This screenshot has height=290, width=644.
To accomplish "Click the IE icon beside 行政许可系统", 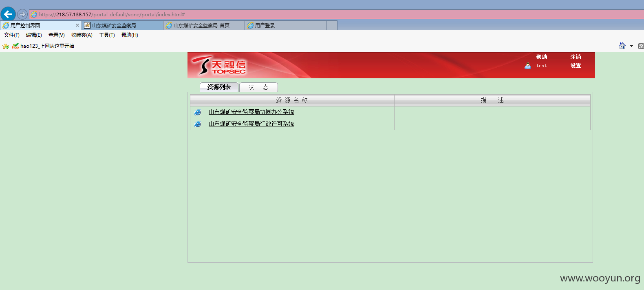I will [x=198, y=124].
